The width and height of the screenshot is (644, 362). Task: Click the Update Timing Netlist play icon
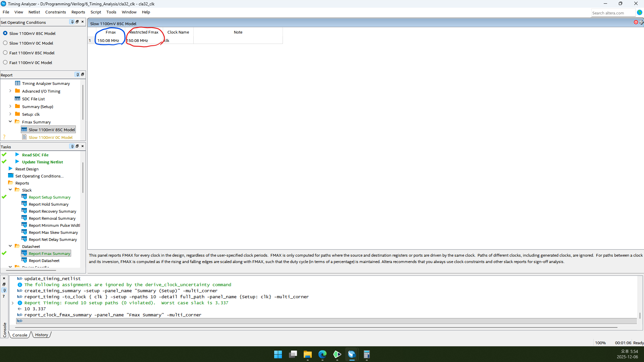pyautogui.click(x=17, y=162)
